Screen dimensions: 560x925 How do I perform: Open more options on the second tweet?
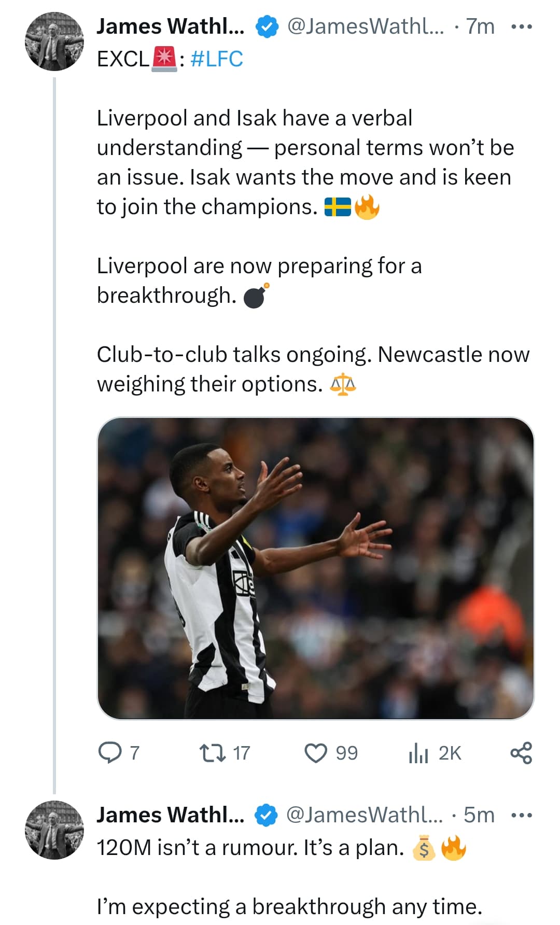coord(521,815)
